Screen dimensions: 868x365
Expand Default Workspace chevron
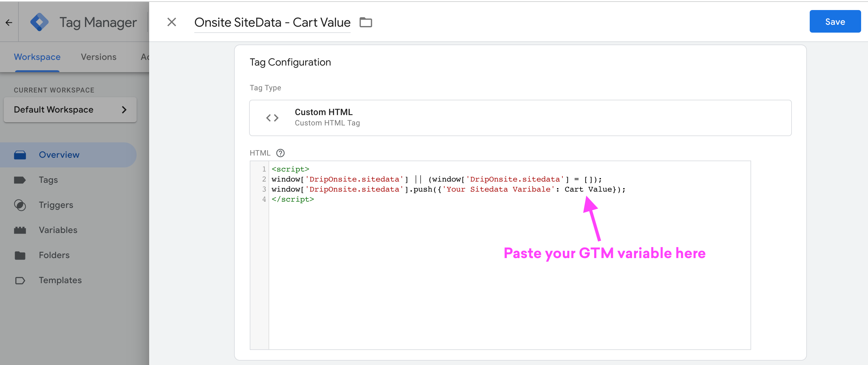click(x=124, y=110)
